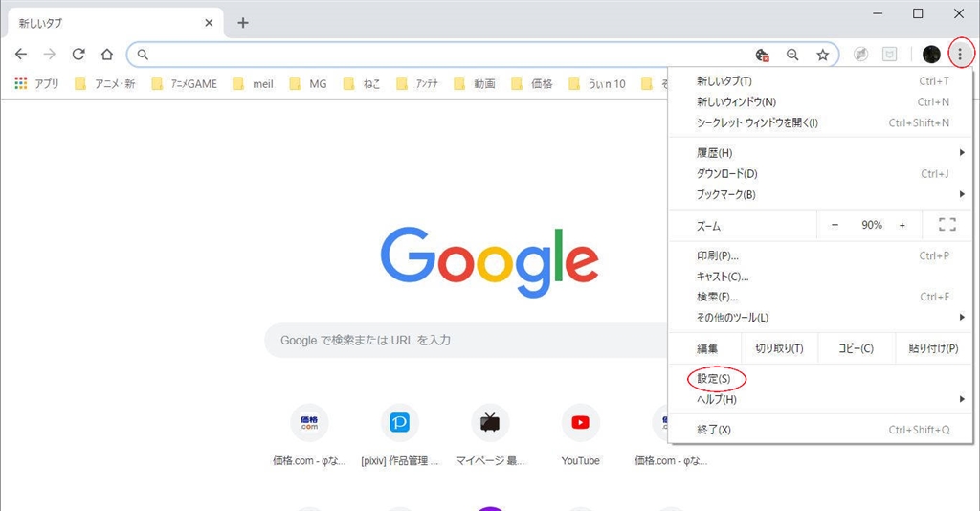The image size is (980, 511).
Task: Go back with the back arrow
Action: pos(21,55)
